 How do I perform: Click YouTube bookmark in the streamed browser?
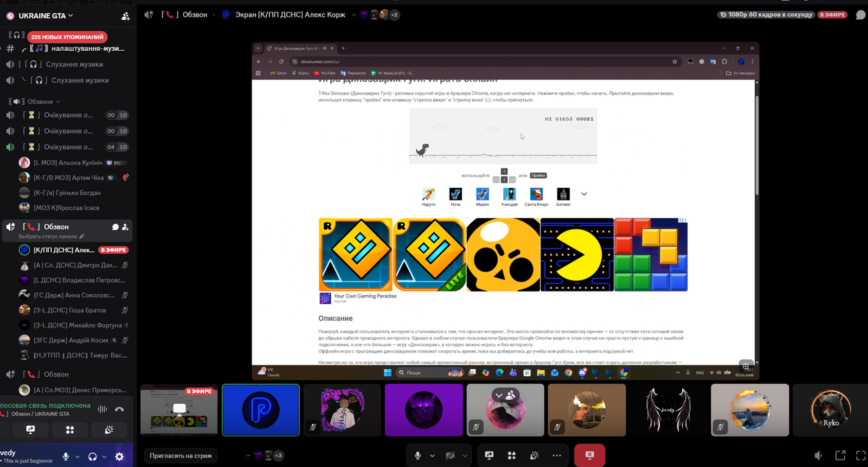click(x=325, y=73)
